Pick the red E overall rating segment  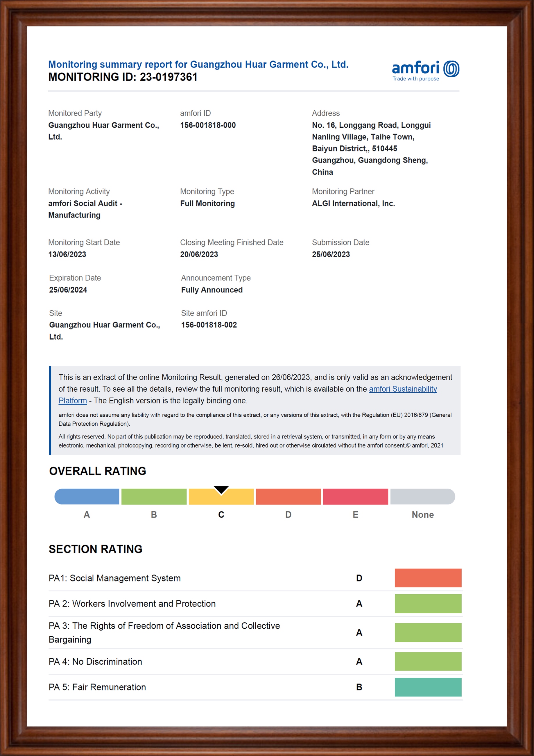355,497
